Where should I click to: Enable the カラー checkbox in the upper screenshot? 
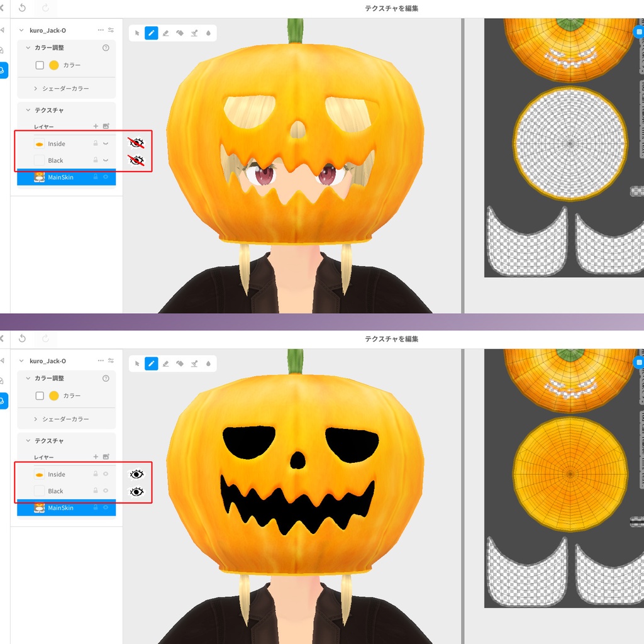[40, 65]
